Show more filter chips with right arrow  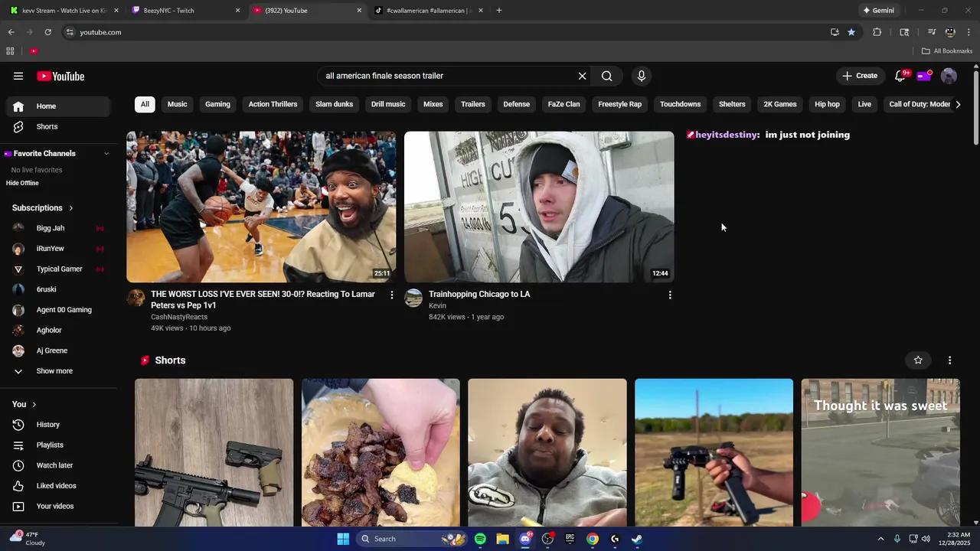point(957,104)
